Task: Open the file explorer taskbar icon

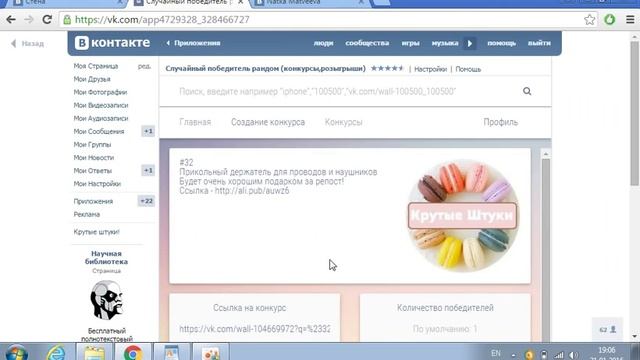Action: [94, 353]
